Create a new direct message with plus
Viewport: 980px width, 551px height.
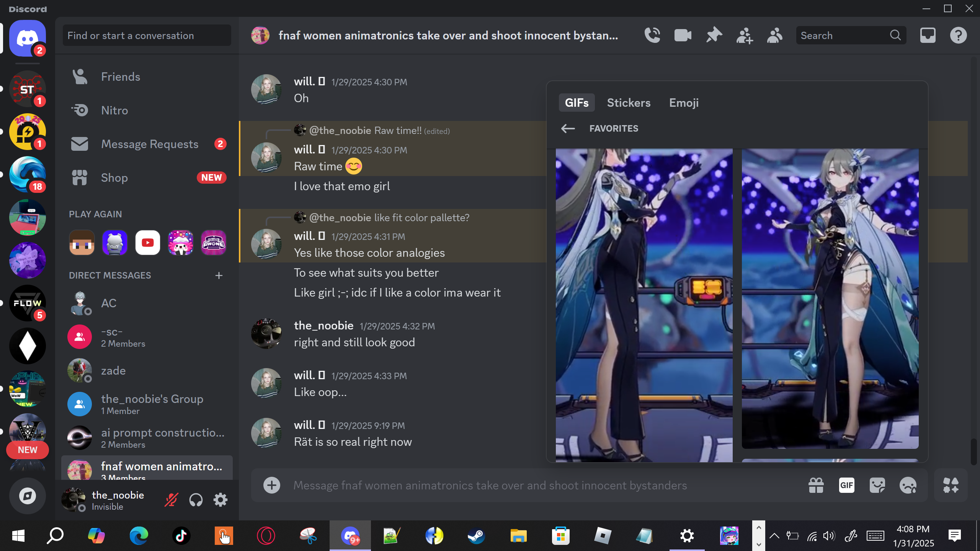pos(219,275)
